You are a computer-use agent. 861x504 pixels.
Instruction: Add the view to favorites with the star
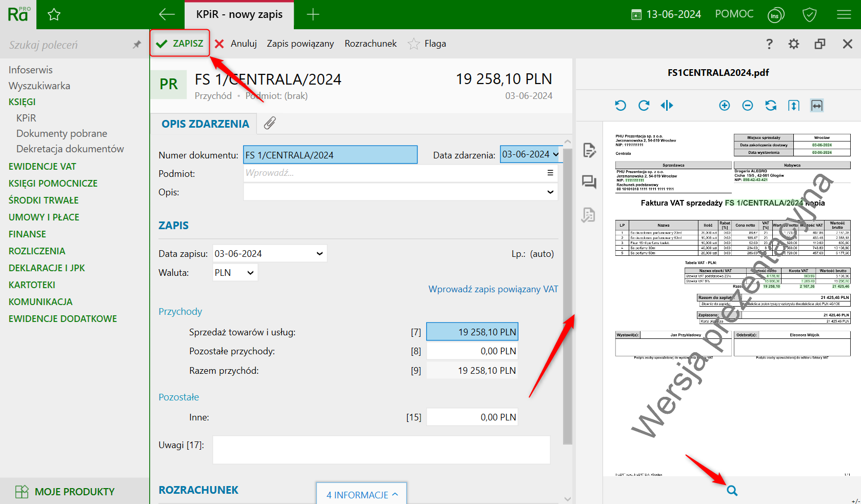pos(54,15)
